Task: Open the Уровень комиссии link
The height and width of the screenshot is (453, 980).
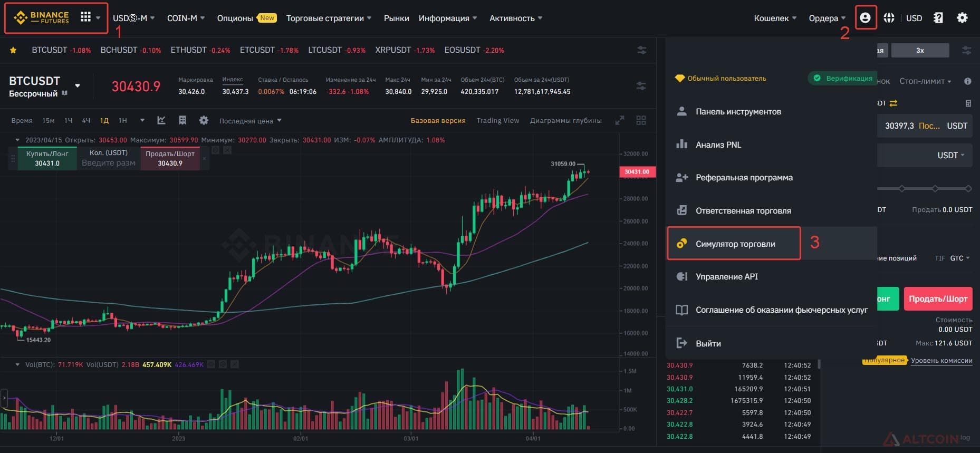Action: (941, 361)
